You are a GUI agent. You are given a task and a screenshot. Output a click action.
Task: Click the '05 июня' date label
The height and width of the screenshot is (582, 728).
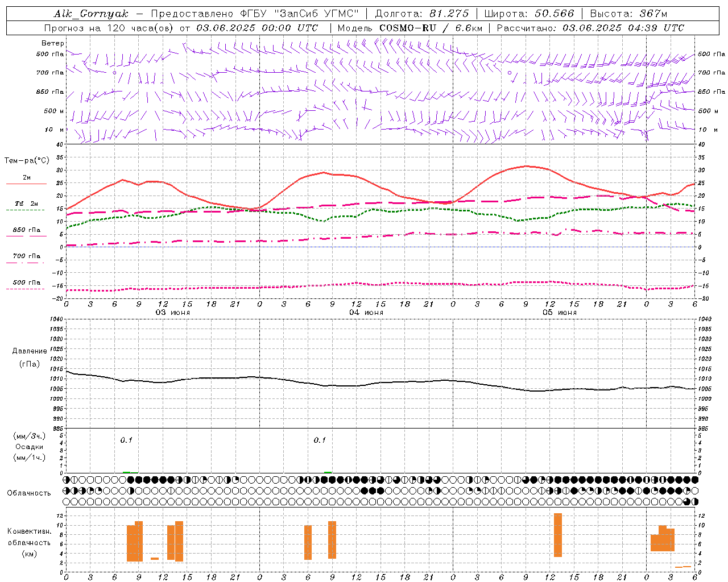560,313
